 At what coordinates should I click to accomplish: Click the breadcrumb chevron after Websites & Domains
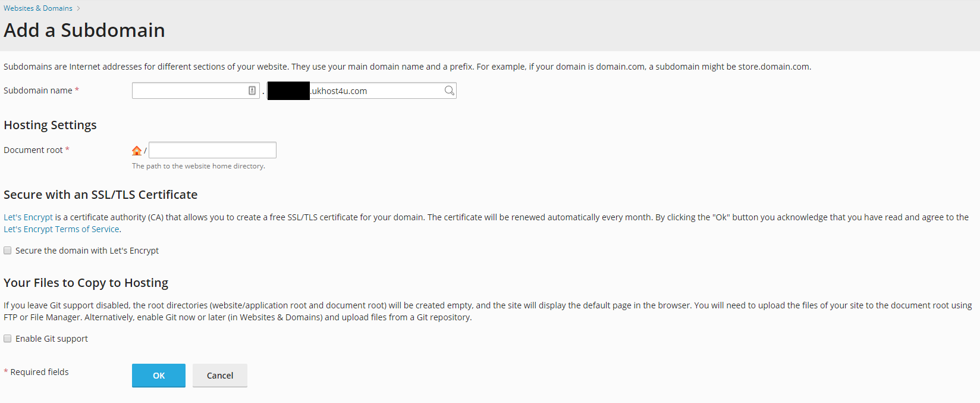(x=78, y=8)
